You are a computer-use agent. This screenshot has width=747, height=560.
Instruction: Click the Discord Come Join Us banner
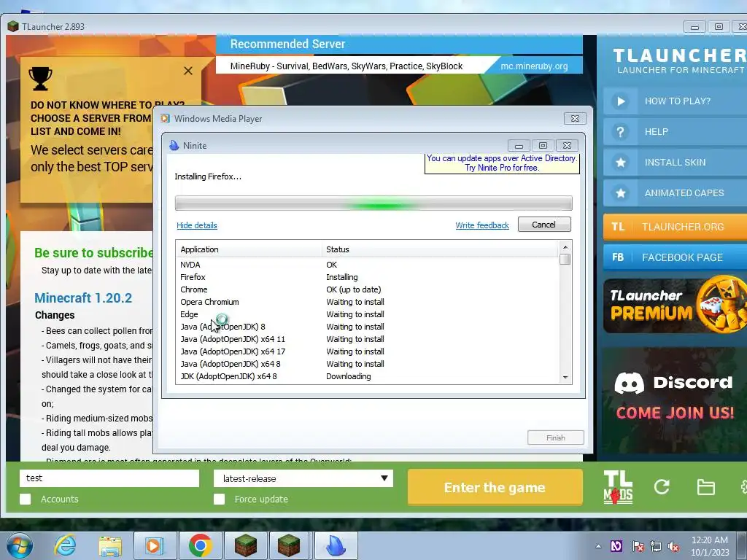point(675,400)
